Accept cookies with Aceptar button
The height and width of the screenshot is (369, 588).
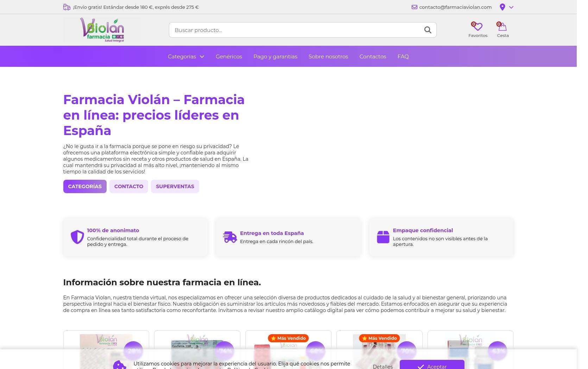click(x=432, y=364)
